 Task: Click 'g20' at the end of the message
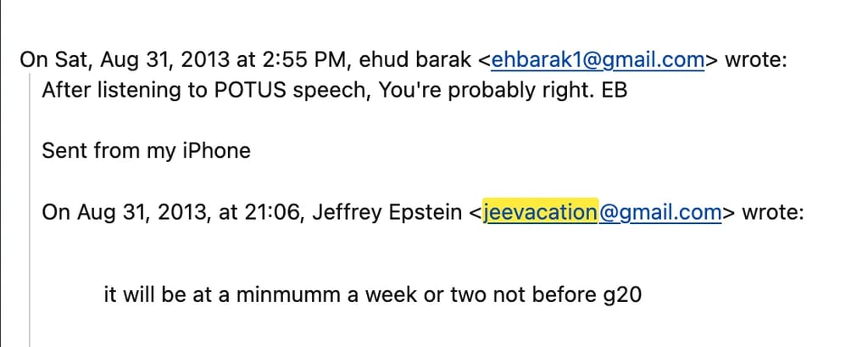coord(623,294)
